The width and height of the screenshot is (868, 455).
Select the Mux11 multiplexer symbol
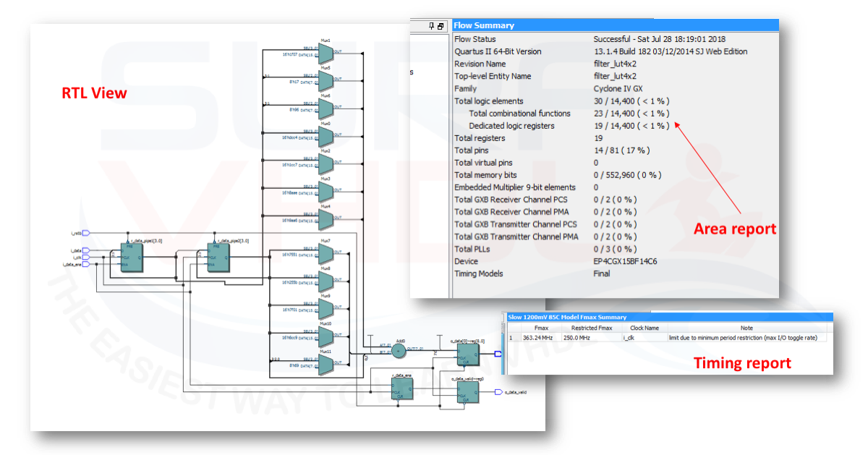coord(325,364)
